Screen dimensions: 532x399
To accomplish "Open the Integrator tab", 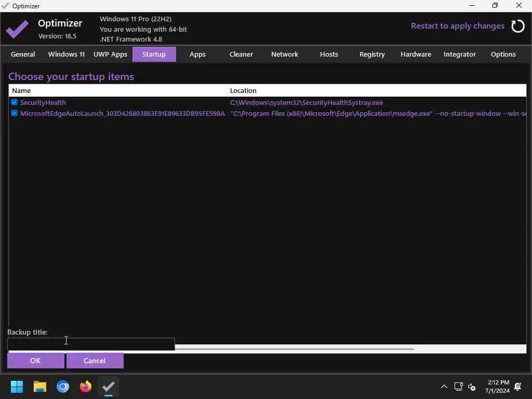I will point(460,54).
